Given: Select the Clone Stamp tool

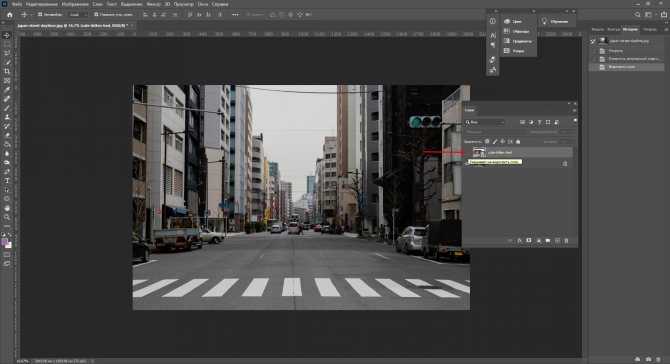Looking at the screenshot, I should pos(7,117).
